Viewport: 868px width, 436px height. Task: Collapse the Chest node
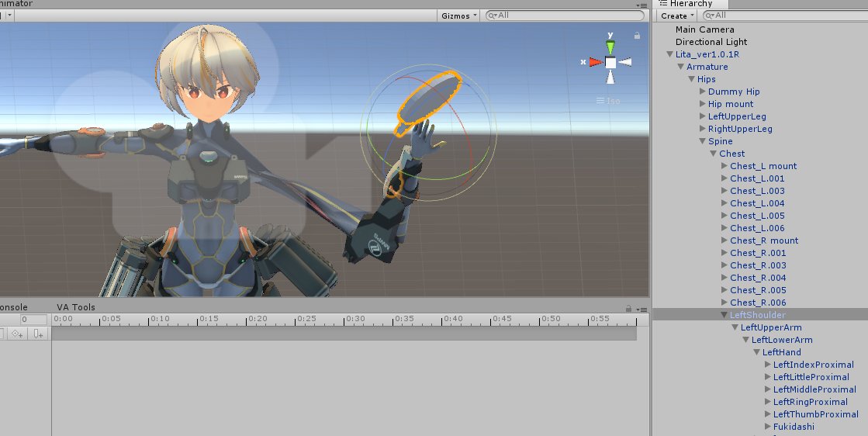pos(714,154)
